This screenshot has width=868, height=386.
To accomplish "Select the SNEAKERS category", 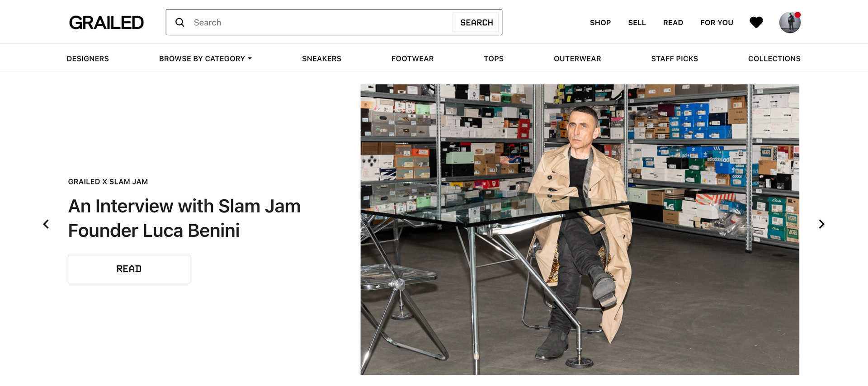I will click(x=321, y=59).
